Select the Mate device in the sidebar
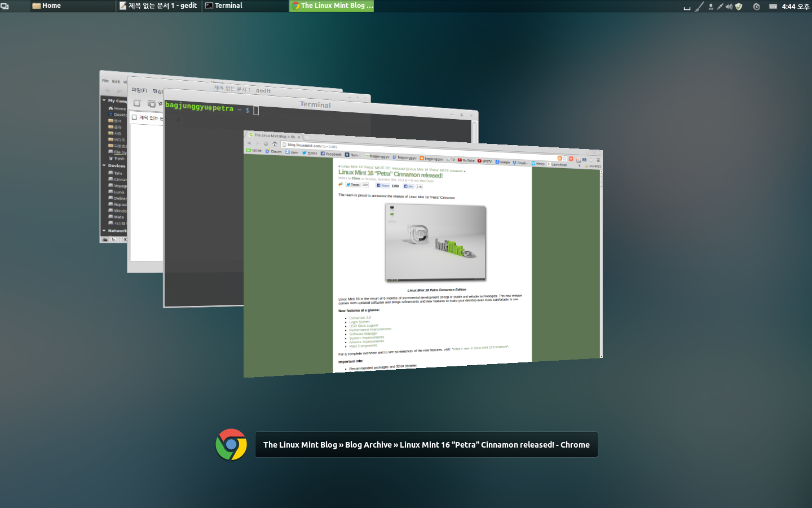812x508 pixels. point(116,217)
